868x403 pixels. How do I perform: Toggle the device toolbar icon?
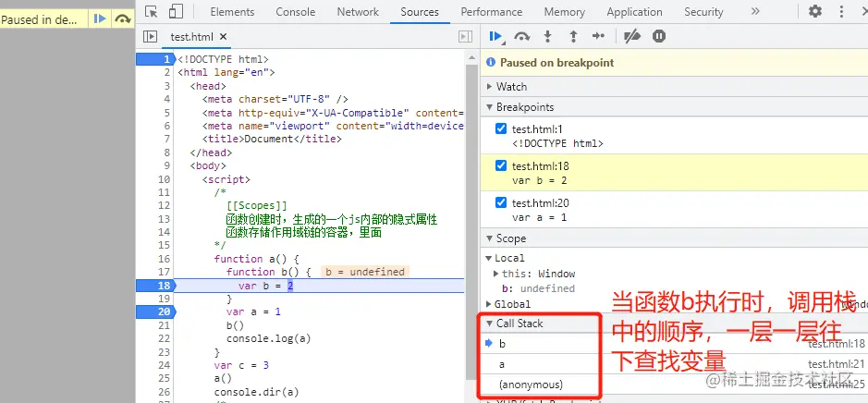(176, 12)
